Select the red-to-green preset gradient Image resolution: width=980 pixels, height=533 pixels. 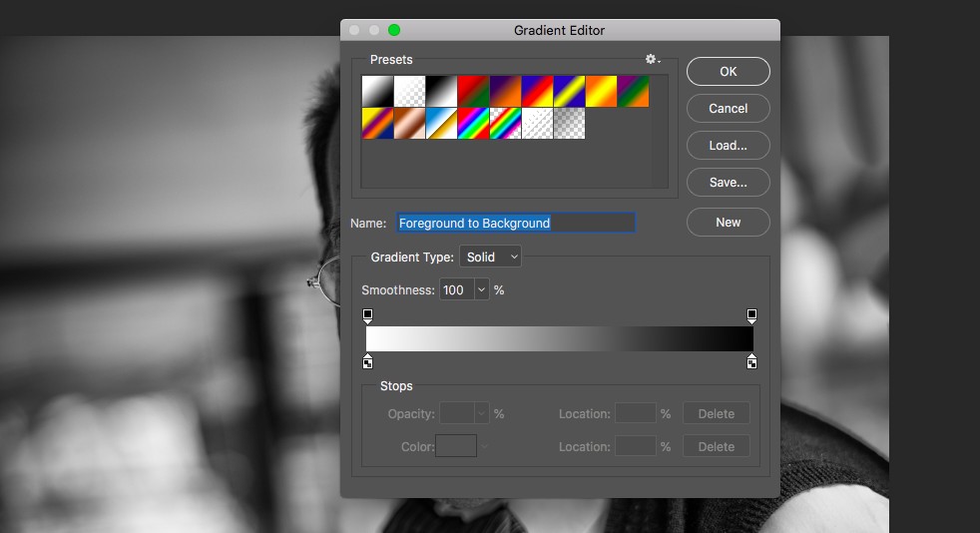[473, 91]
